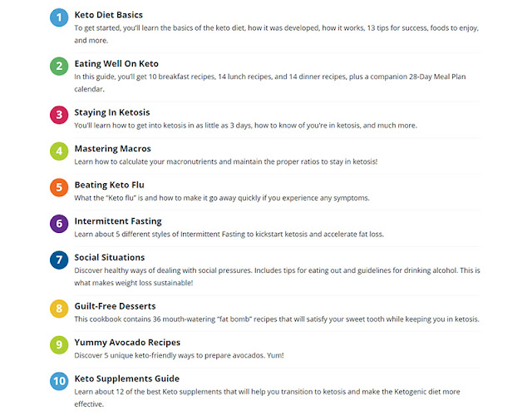Click the Intermittent Fasting title
This screenshot has height=416, width=532.
117,221
